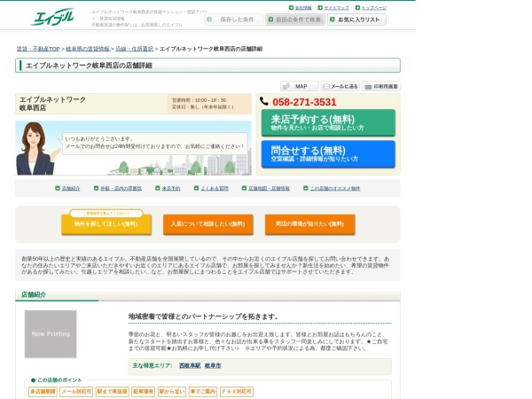Click arrow icon on 前回の条件で検索 button
Image resolution: width=532 pixels, height=399 pixels.
pos(270,20)
